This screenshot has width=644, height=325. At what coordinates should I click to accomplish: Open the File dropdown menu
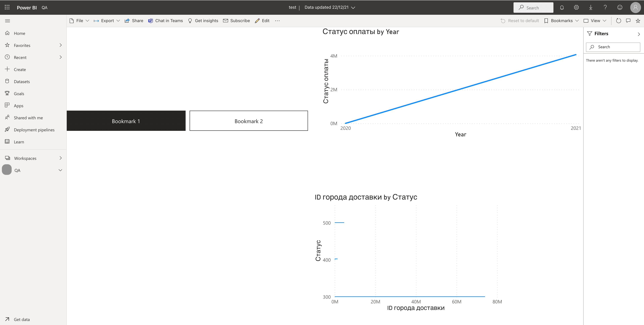[79, 21]
